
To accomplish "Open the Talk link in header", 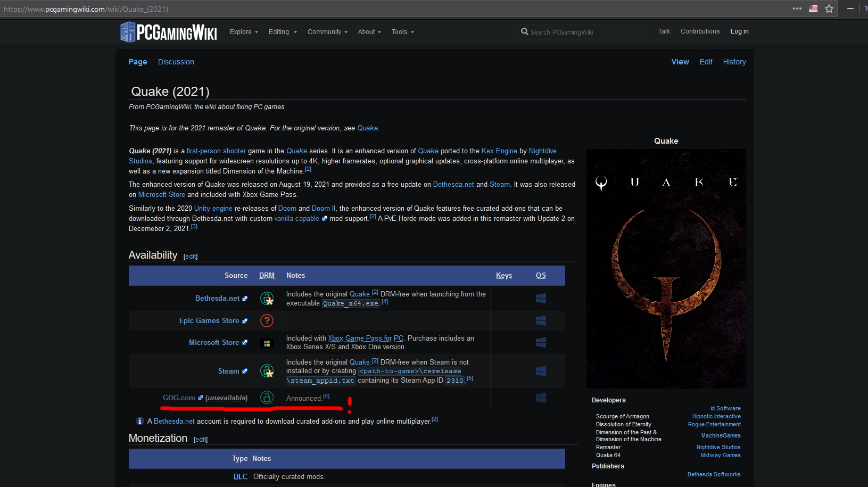I will click(664, 31).
